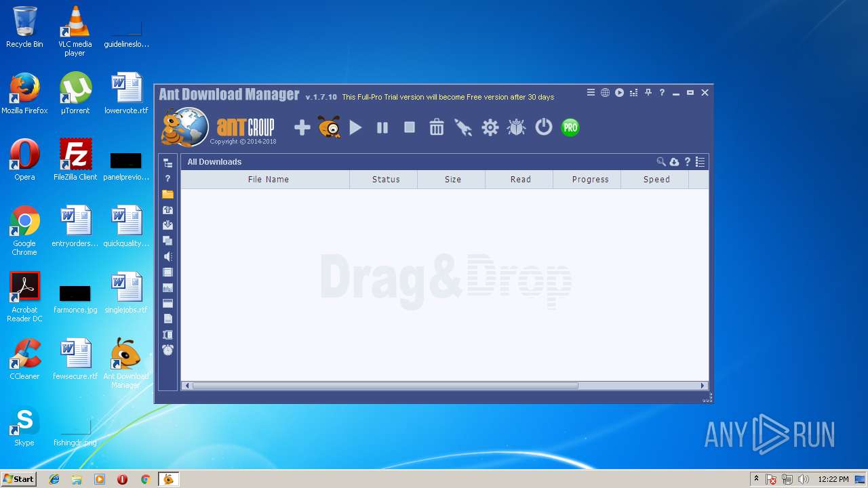Open help question mark in title bar

click(x=662, y=93)
